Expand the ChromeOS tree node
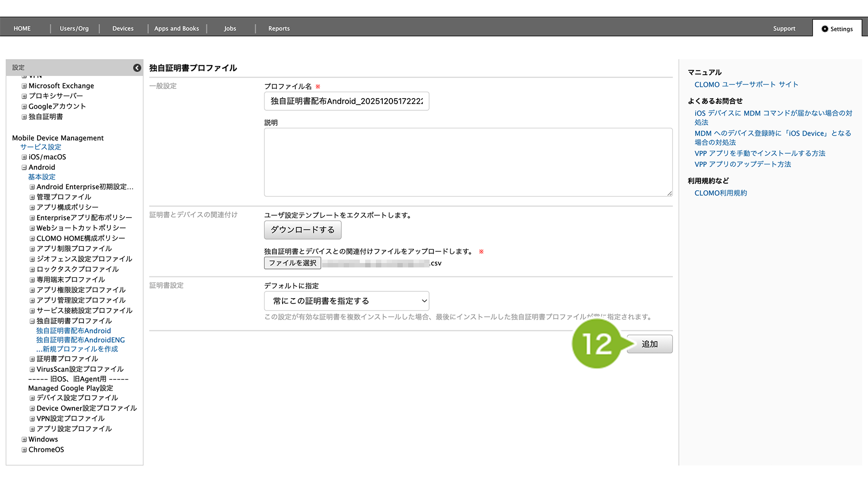The height and width of the screenshot is (488, 868). coord(24,449)
